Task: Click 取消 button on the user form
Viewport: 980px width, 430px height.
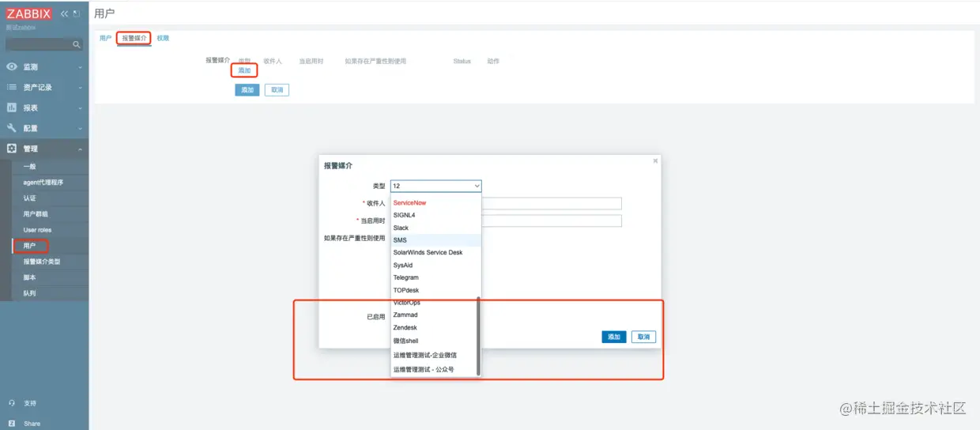Action: click(x=277, y=90)
